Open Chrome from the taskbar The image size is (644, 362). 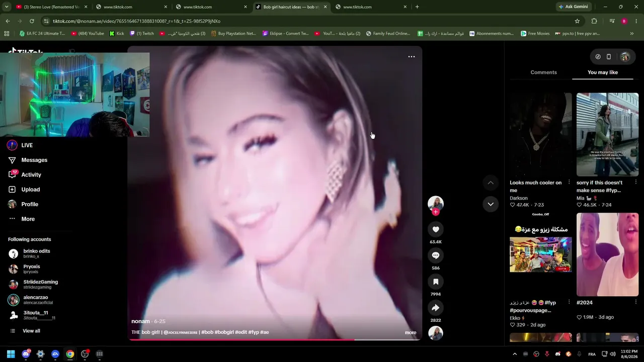click(x=70, y=354)
